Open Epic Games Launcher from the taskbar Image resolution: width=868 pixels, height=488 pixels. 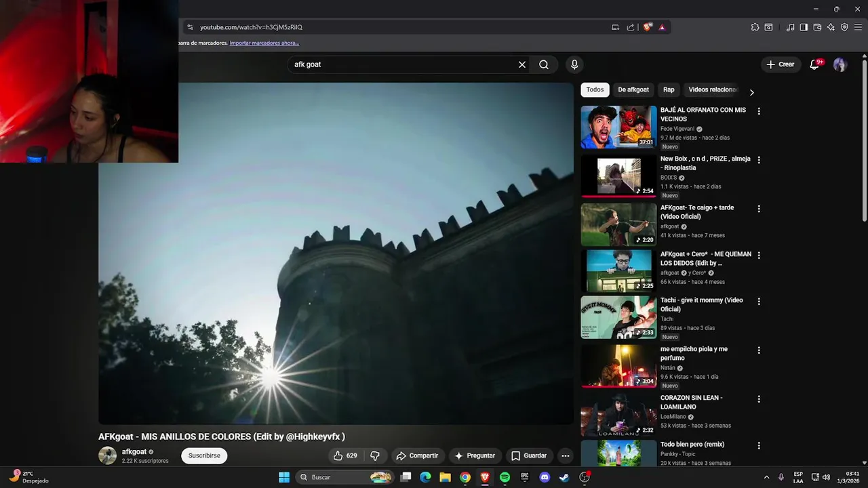pos(524,477)
